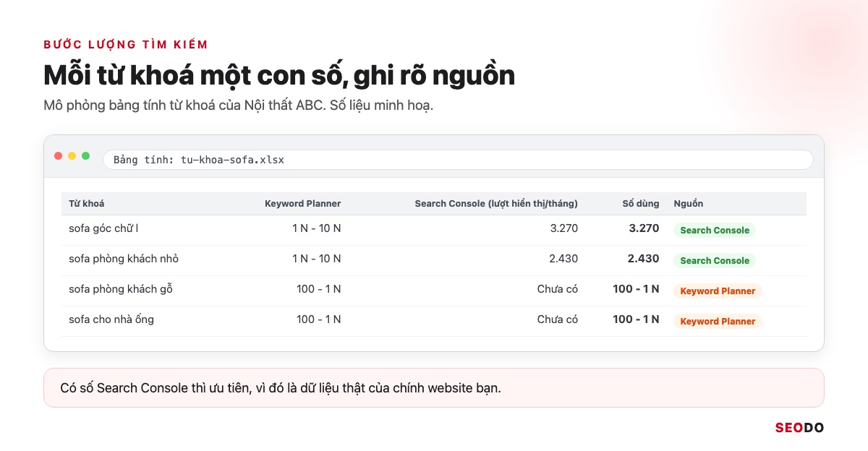Click the pink note about Search Console priority
868x451 pixels.
point(434,388)
